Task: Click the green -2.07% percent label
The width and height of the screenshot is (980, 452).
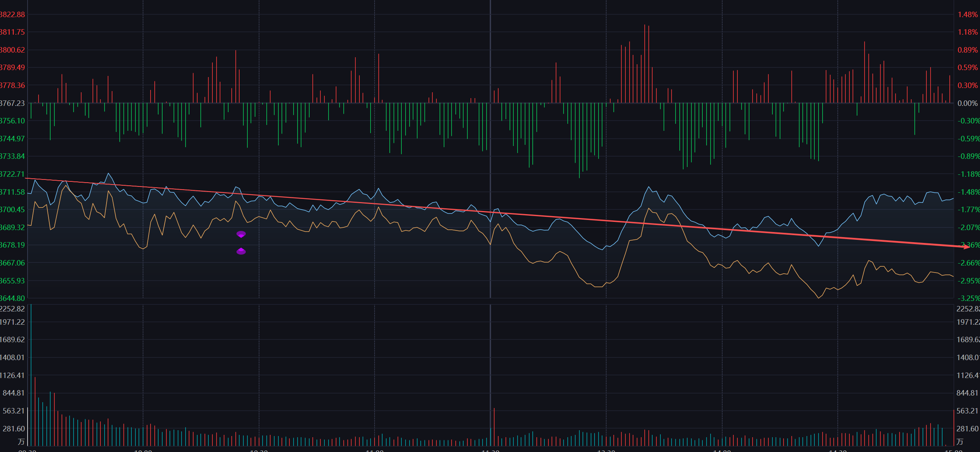Action: click(968, 227)
